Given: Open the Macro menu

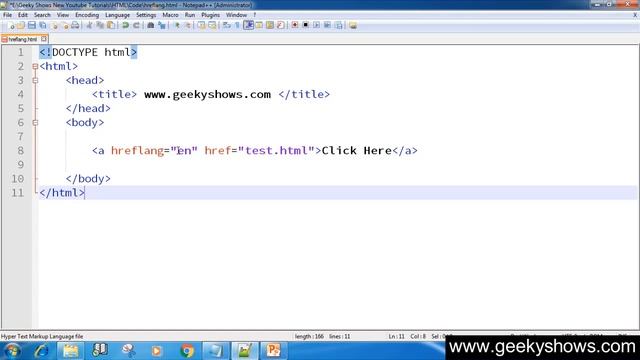Looking at the screenshot, I should tap(170, 15).
